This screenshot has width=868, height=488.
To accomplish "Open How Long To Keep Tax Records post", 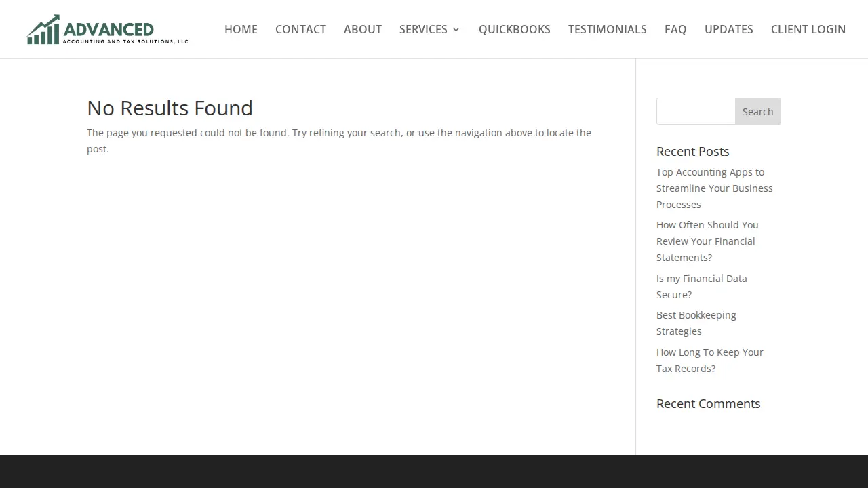I will [x=710, y=361].
